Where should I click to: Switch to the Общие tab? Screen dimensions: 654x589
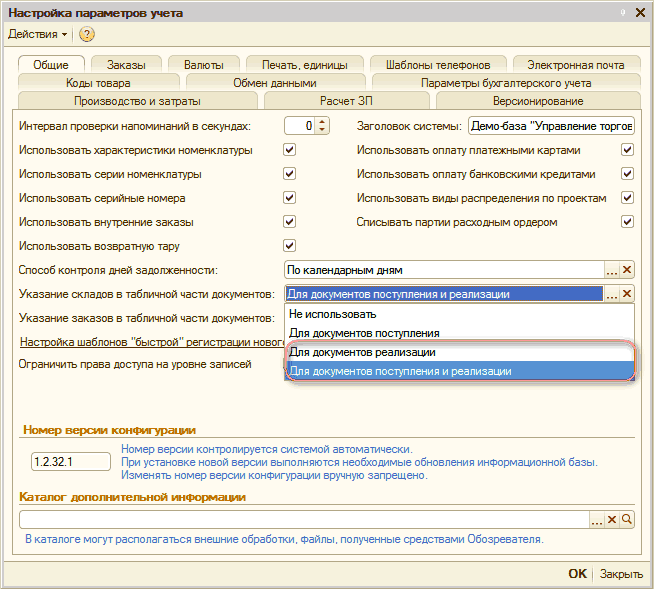51,65
